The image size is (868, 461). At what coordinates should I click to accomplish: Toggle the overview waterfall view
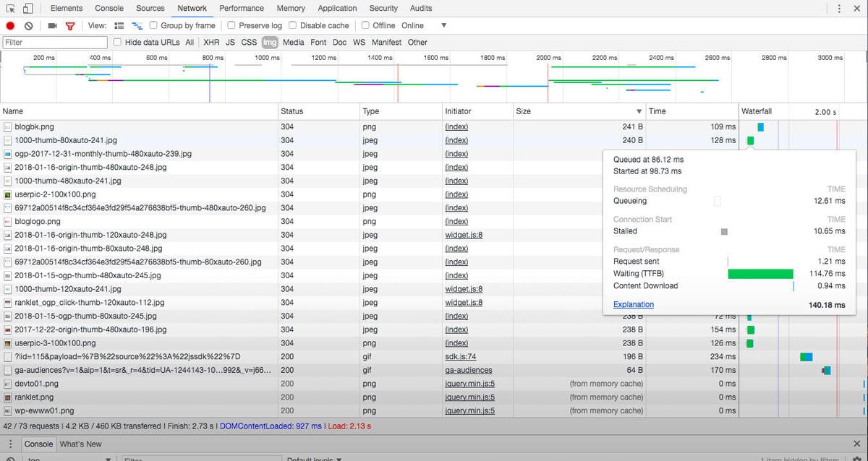[x=138, y=25]
